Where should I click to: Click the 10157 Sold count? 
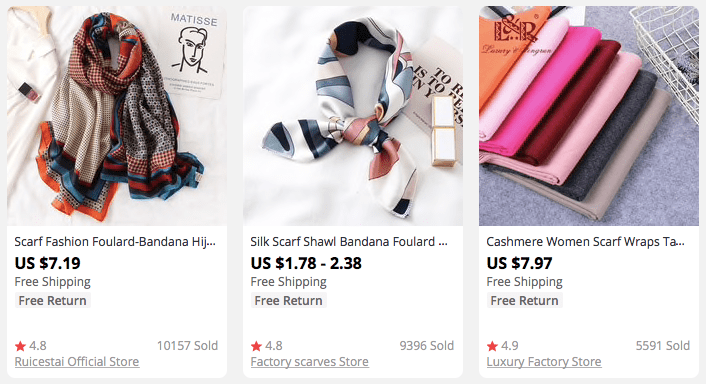click(187, 346)
